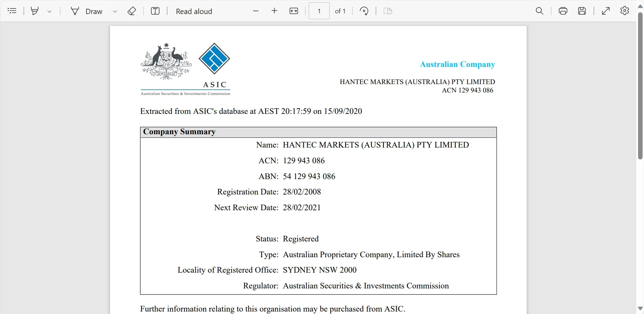Viewport: 644px width, 314px height.
Task: Open the Draw tool options dropdown
Action: [115, 11]
